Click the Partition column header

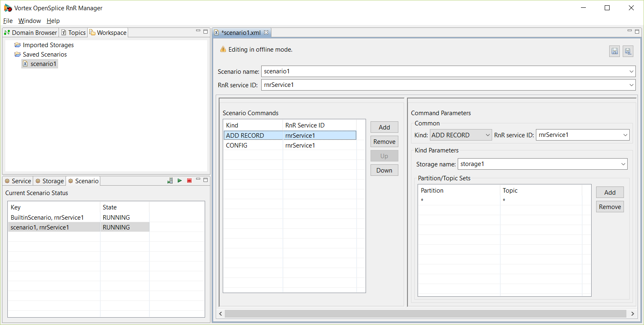(x=459, y=190)
